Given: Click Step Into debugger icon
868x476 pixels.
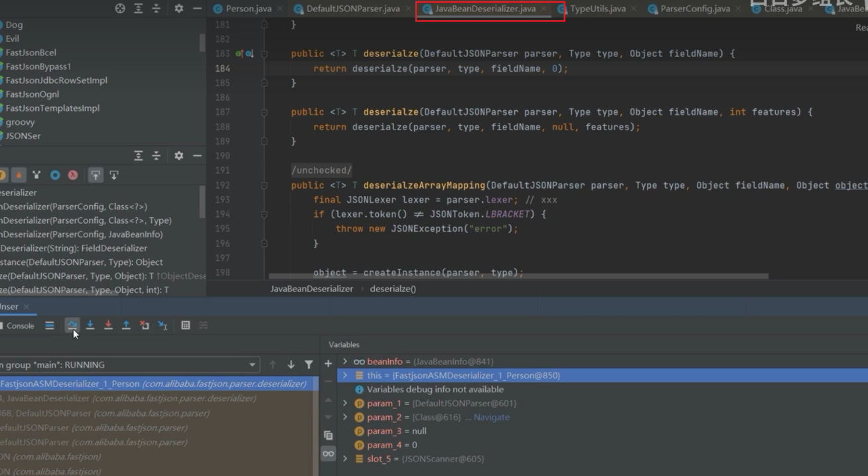Looking at the screenshot, I should 90,325.
